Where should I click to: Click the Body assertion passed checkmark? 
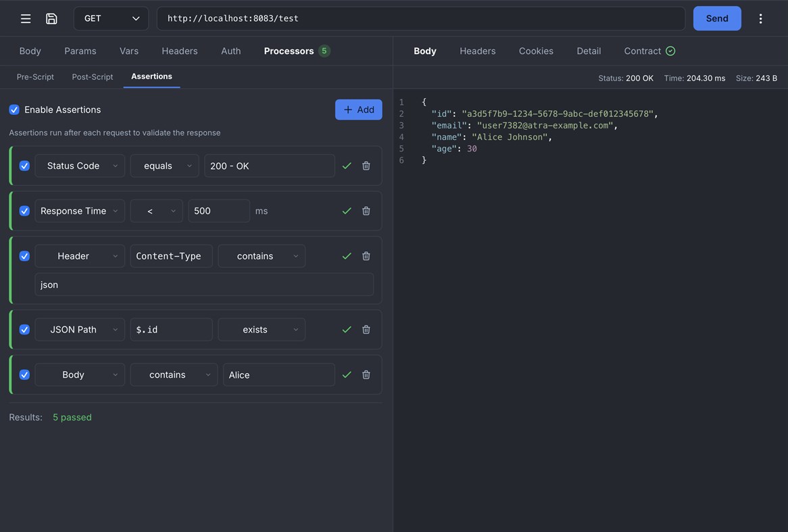(x=347, y=375)
